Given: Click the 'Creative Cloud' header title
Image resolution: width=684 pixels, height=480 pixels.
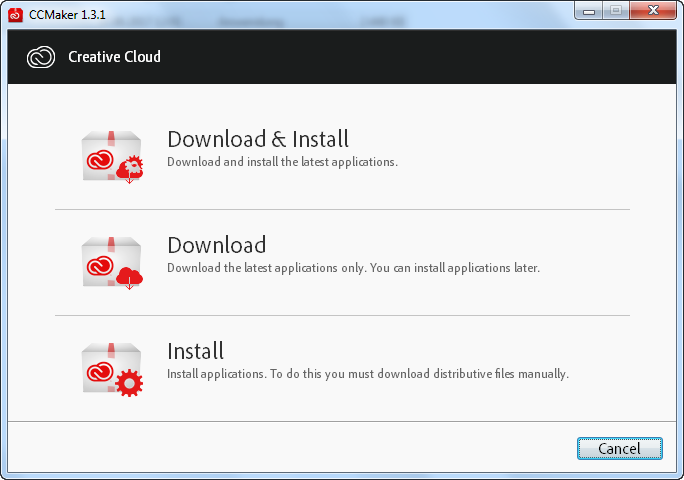Looking at the screenshot, I should (x=114, y=57).
